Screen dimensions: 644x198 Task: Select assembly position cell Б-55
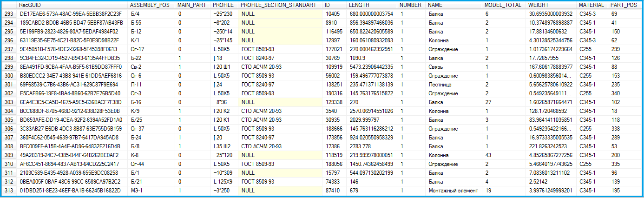click(x=152, y=23)
